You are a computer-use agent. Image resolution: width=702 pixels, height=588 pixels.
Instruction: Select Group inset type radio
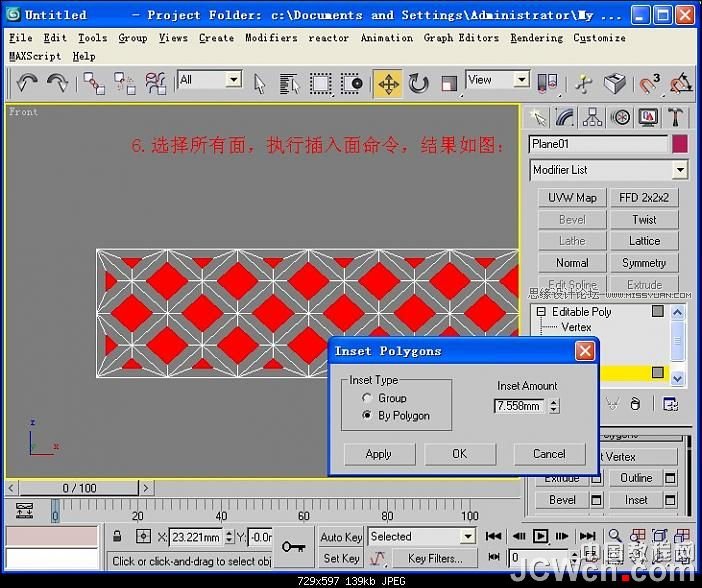tap(367, 398)
